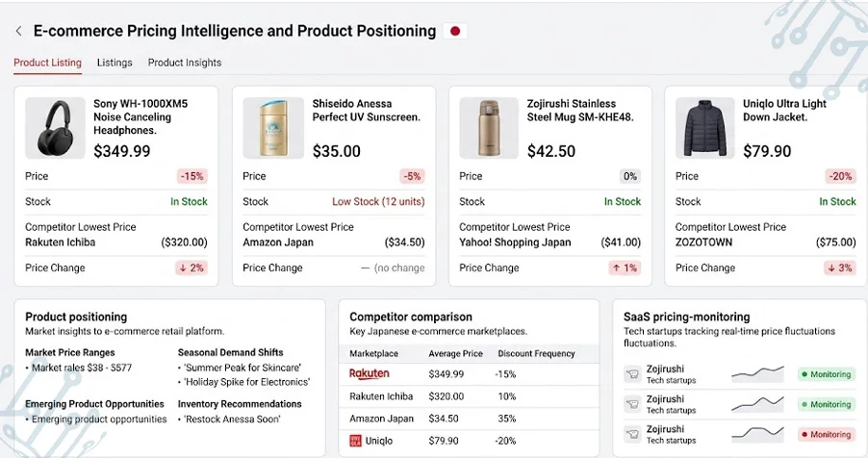Viewport: 868px width, 458px height.
Task: Click the 'Restock Anessa Soon' recommendation
Action: (x=232, y=420)
